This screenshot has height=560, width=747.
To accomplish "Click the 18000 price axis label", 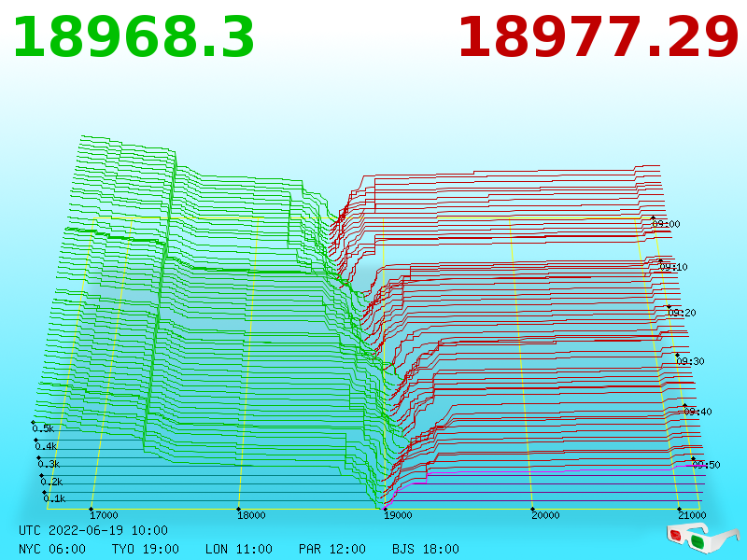I will [251, 515].
